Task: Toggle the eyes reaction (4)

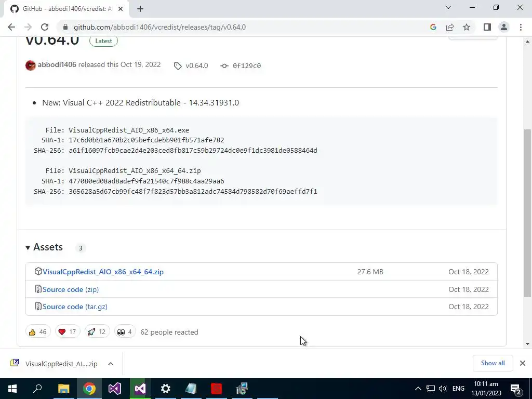Action: [125, 331]
